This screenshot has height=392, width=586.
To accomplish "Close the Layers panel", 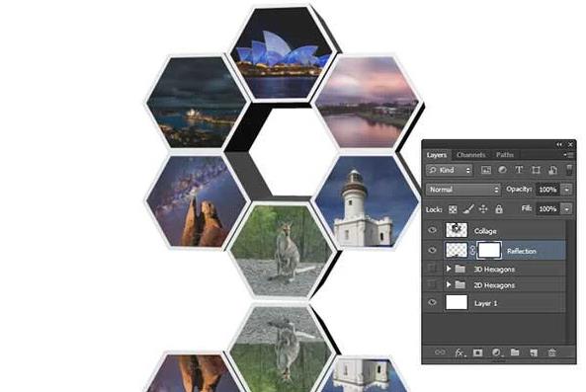I will (570, 144).
